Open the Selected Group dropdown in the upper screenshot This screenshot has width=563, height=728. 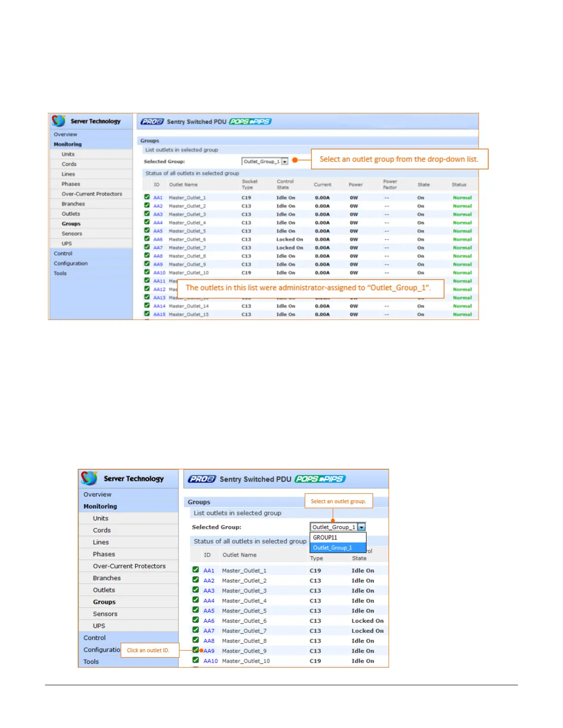pyautogui.click(x=265, y=161)
